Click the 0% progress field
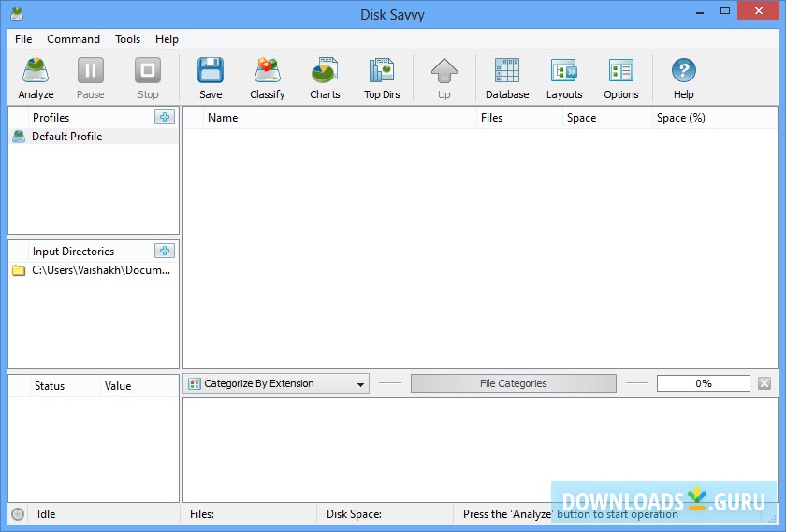Image resolution: width=786 pixels, height=532 pixels. pyautogui.click(x=704, y=383)
